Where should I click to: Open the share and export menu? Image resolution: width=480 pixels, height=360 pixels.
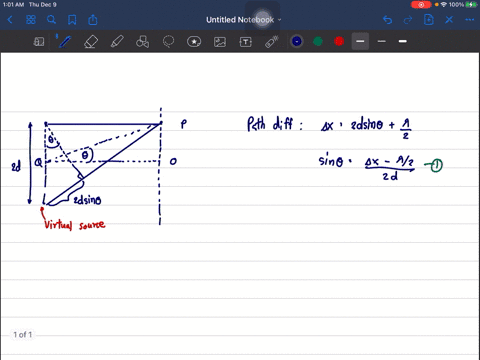[93, 20]
